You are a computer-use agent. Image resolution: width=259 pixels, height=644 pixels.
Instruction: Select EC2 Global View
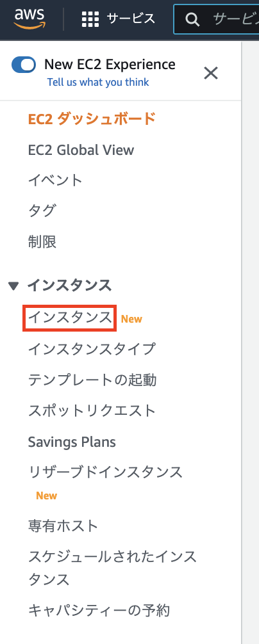pos(81,150)
